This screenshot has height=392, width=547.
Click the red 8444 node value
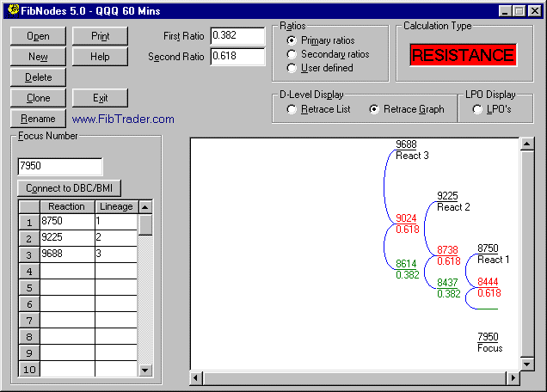pyautogui.click(x=488, y=282)
